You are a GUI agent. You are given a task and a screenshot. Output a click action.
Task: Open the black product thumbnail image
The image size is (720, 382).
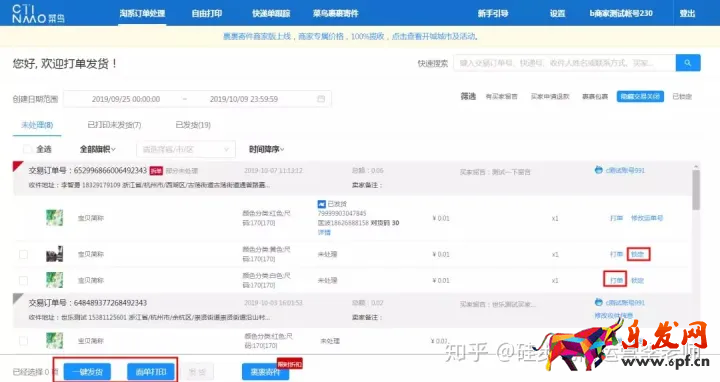coord(54,254)
